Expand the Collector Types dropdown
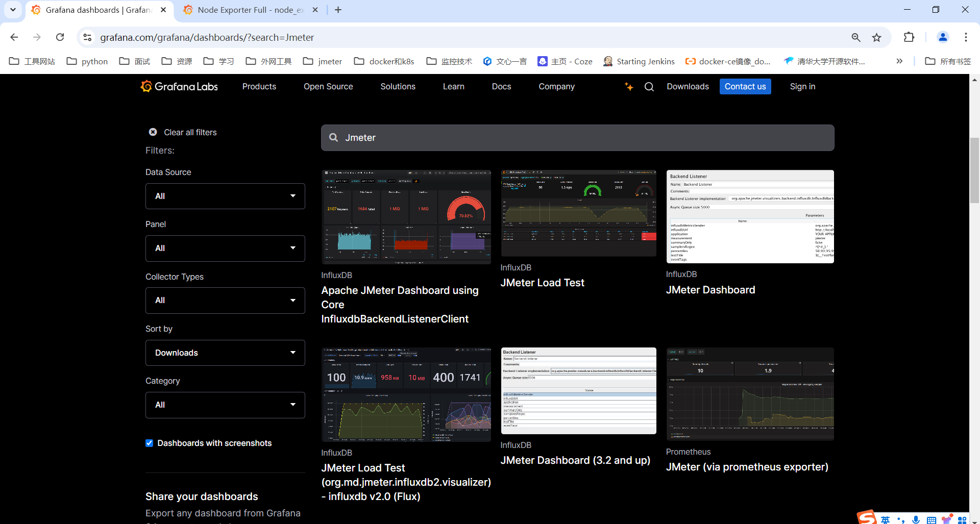This screenshot has height=524, width=980. [225, 301]
